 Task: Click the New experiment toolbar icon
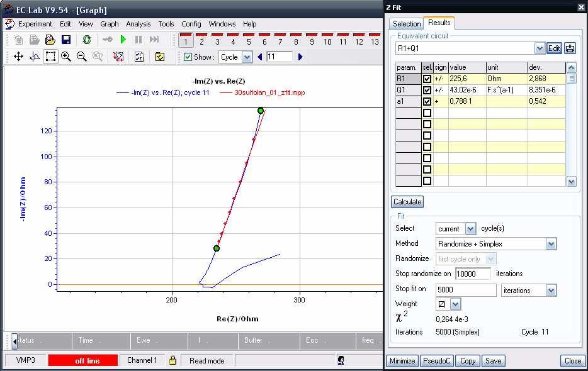18,40
